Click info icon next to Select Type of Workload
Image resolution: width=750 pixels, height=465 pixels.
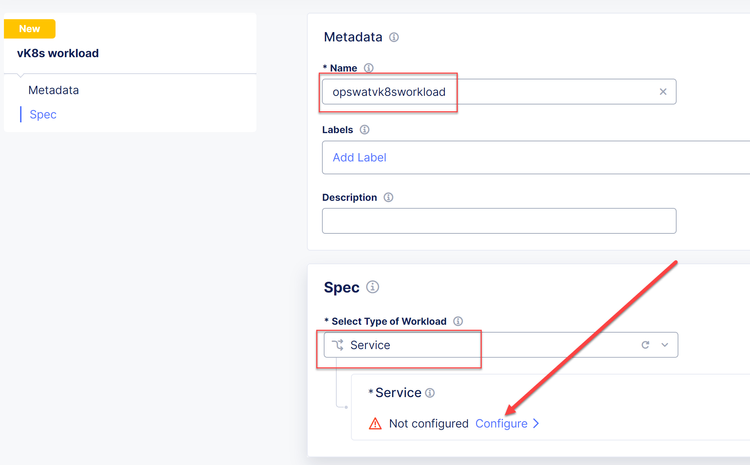click(x=458, y=321)
